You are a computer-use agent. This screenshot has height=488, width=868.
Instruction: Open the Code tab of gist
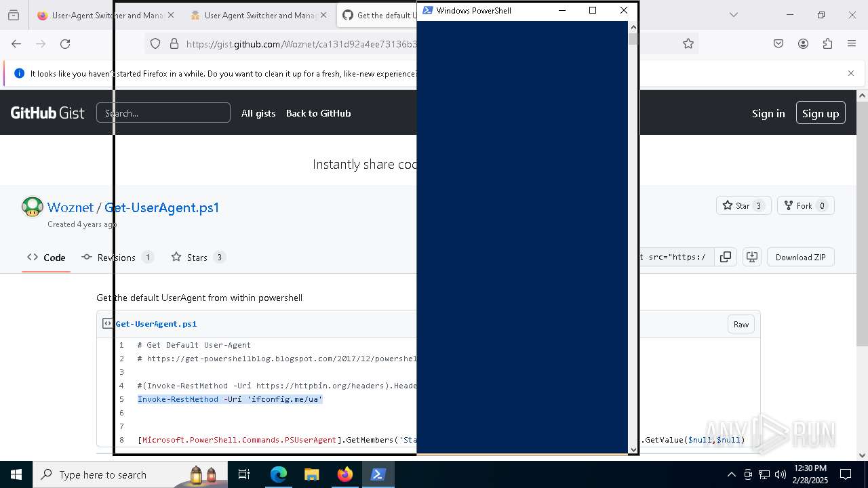tap(46, 258)
